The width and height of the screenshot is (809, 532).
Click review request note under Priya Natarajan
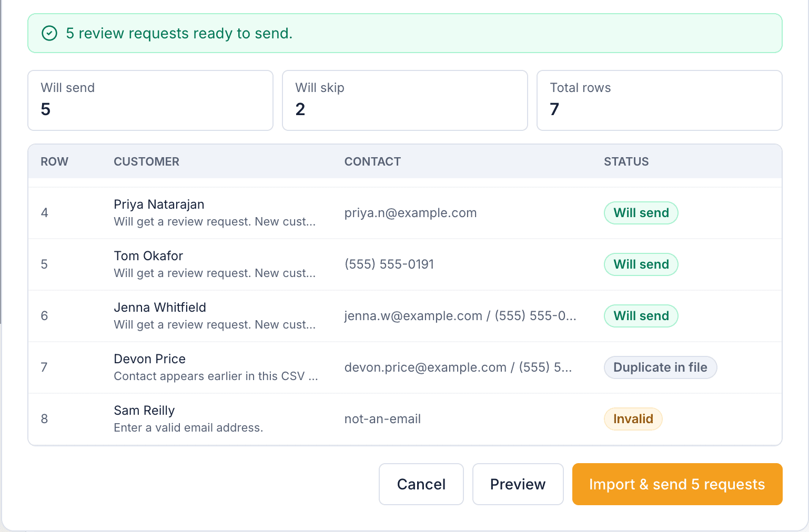(x=215, y=222)
